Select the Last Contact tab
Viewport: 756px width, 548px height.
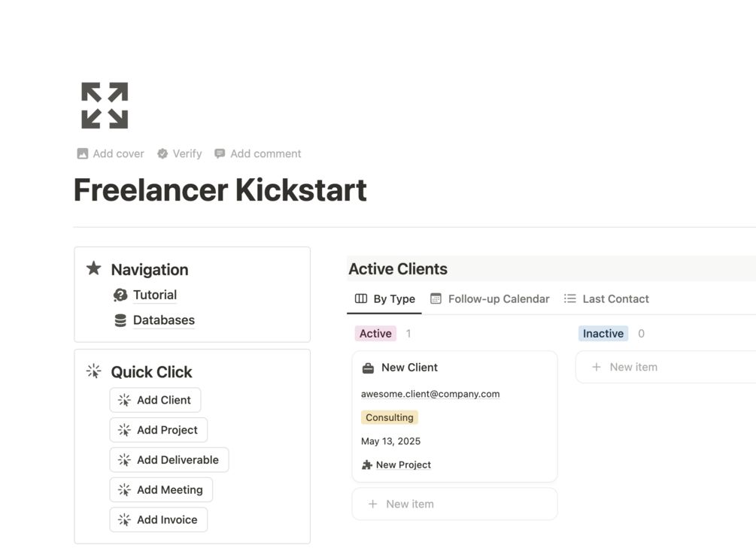606,298
